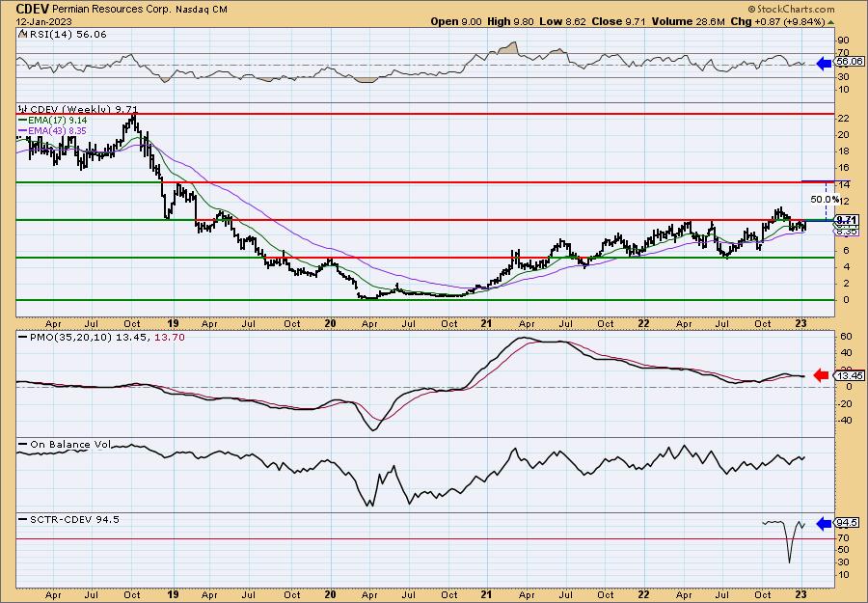This screenshot has height=603, width=868.
Task: Click the SCTR 94.5 value tag
Action: (x=848, y=523)
